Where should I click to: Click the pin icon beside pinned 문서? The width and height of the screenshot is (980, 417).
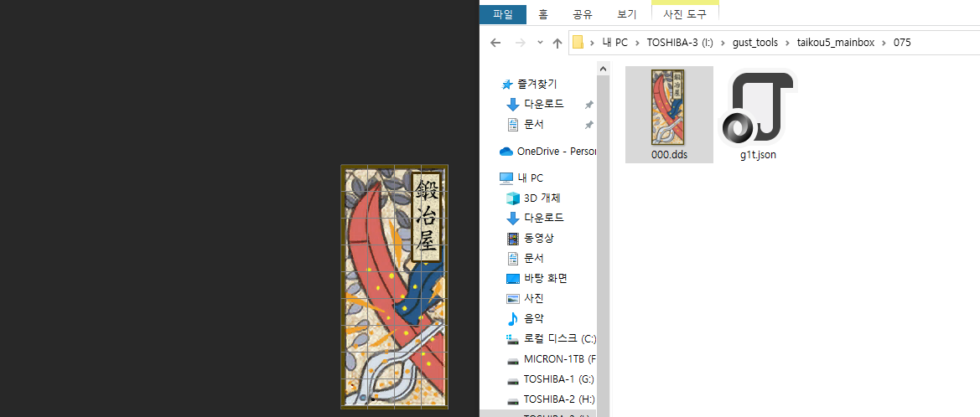click(589, 125)
